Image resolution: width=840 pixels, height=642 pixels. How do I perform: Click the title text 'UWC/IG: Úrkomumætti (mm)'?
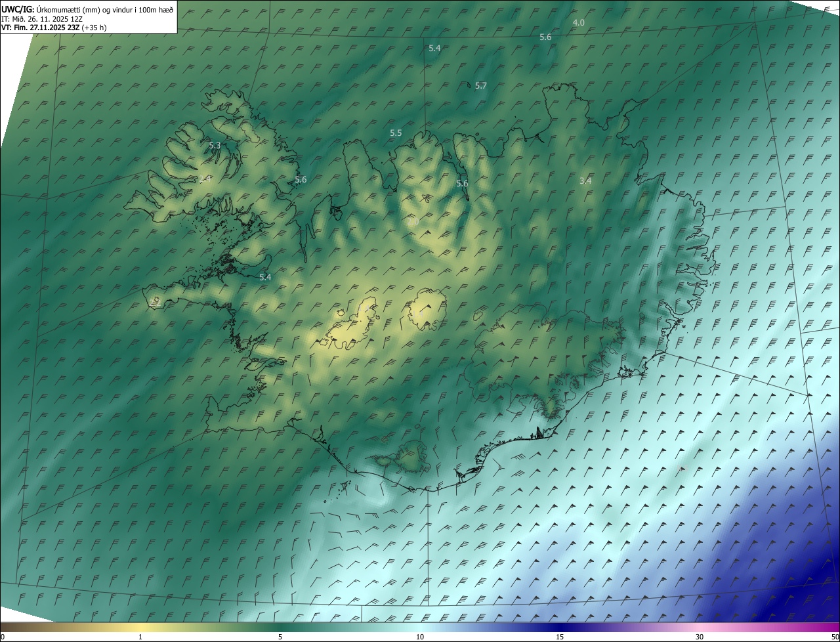tap(51, 10)
